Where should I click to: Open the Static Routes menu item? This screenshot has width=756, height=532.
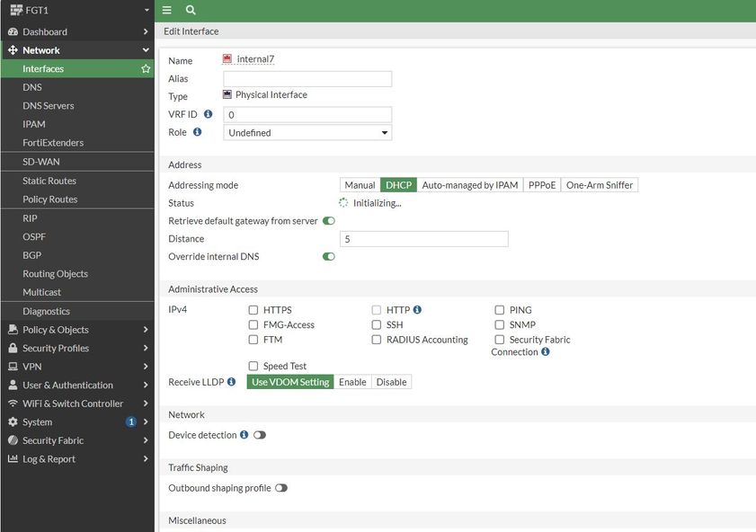tap(77, 181)
